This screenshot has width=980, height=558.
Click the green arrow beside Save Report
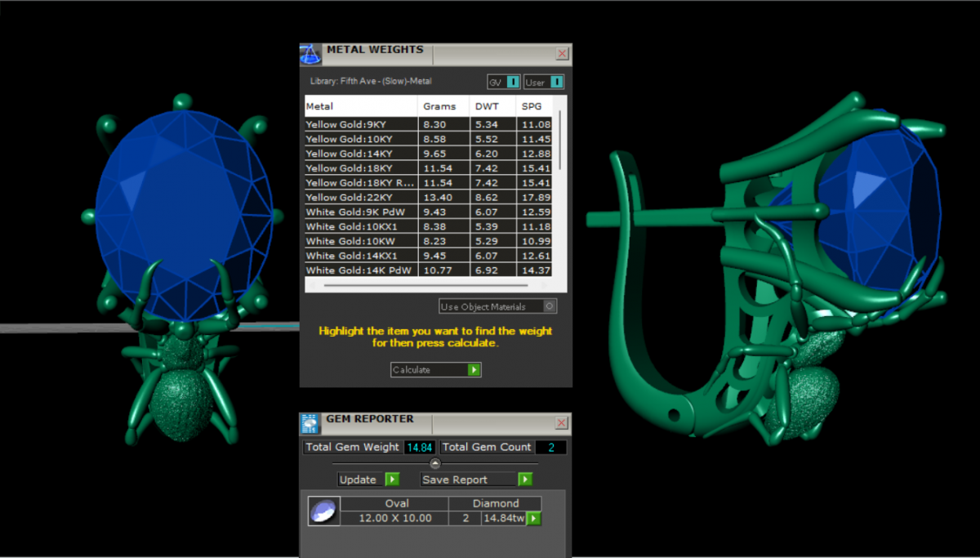point(524,480)
